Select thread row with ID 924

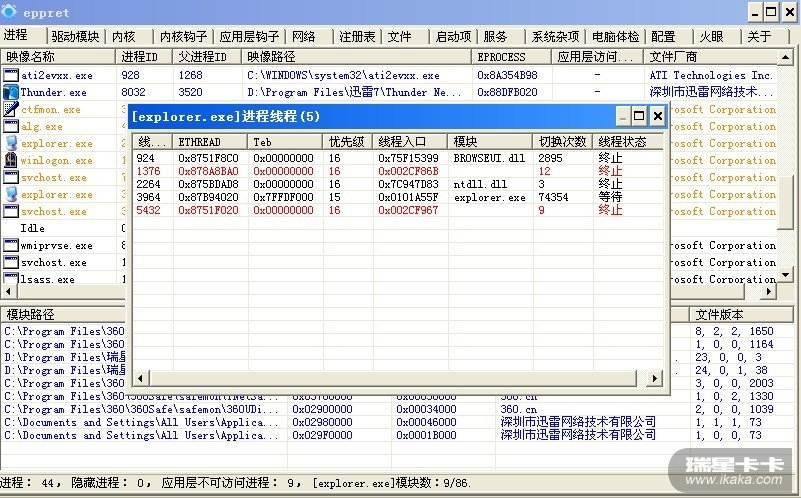[398, 158]
